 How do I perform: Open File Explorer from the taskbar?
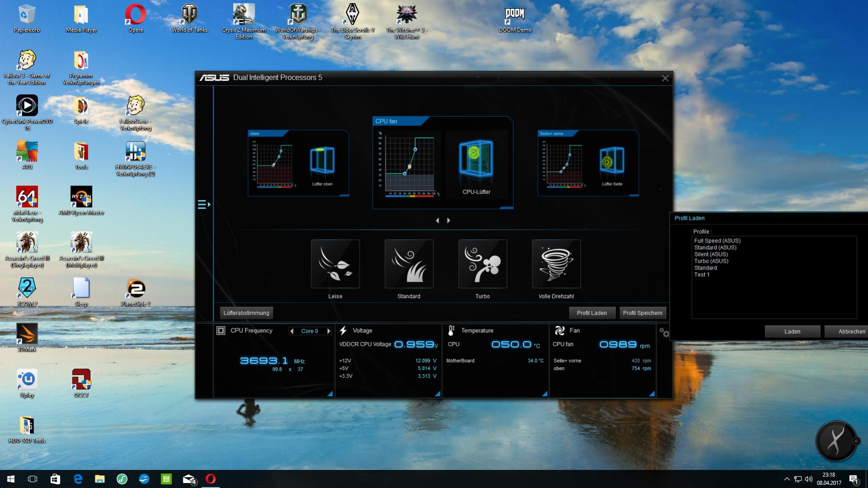tap(100, 479)
